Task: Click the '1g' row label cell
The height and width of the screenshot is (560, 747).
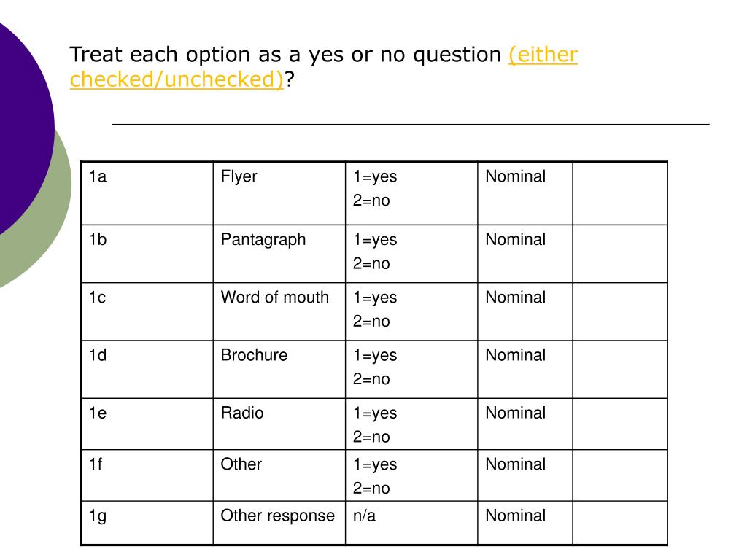Action: pyautogui.click(x=147, y=522)
